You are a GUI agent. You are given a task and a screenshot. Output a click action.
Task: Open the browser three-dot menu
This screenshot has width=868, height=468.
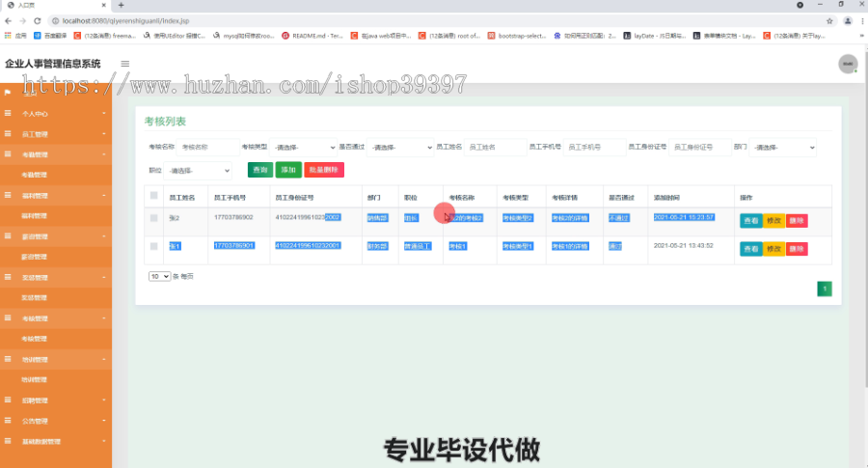pos(862,21)
